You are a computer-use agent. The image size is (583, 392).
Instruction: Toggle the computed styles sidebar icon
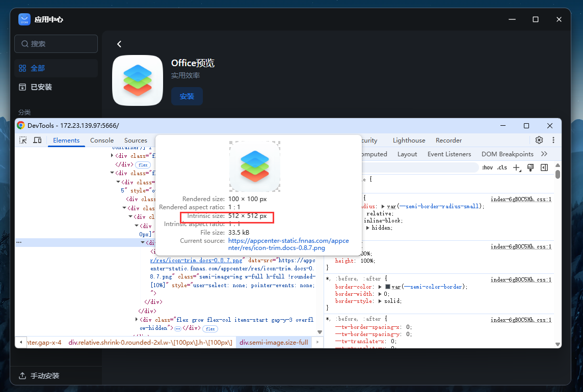[544, 167]
